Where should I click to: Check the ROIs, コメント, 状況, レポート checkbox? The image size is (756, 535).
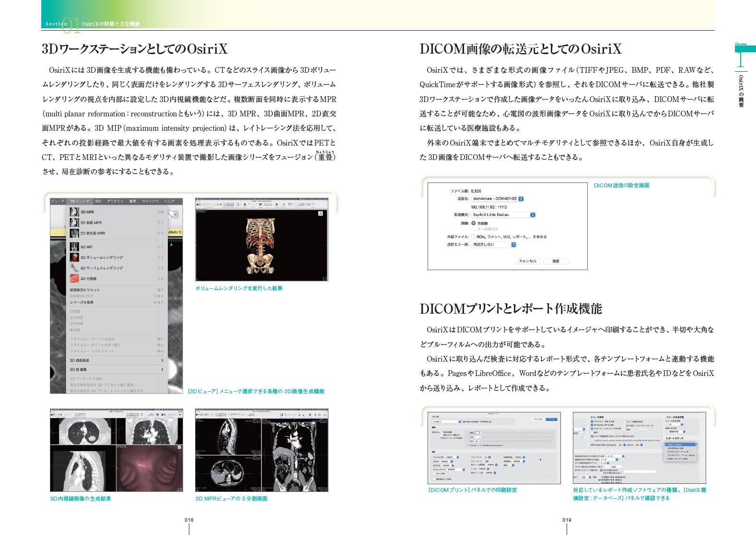click(x=473, y=237)
